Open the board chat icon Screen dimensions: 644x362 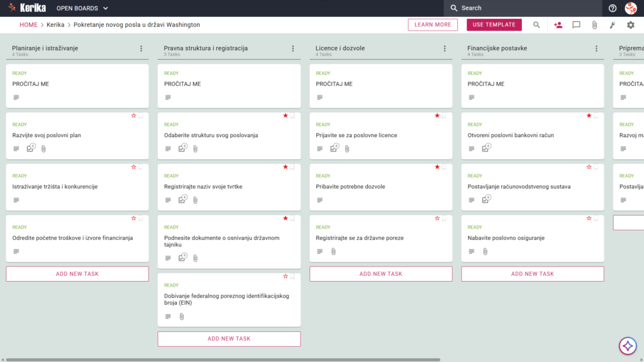tap(576, 25)
